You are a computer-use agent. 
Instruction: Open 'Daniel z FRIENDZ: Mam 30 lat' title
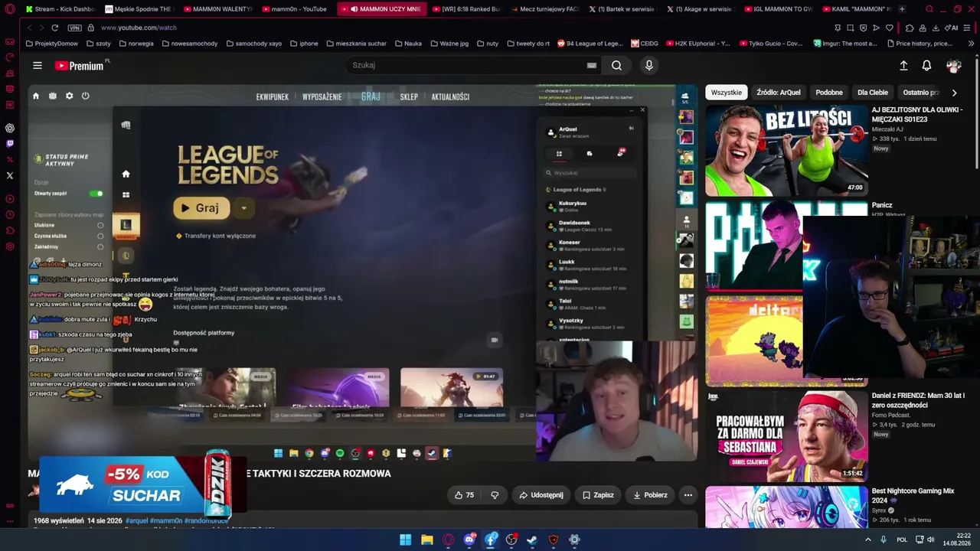(x=918, y=400)
